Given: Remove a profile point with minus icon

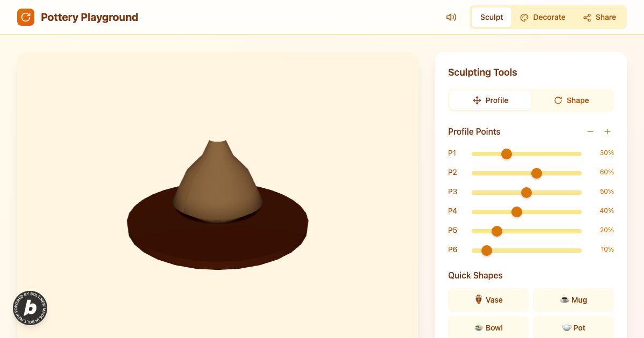Looking at the screenshot, I should coord(590,131).
